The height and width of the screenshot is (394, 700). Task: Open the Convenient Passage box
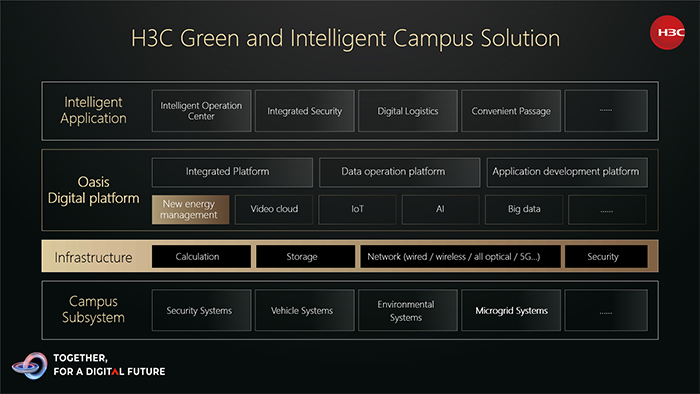click(x=511, y=111)
